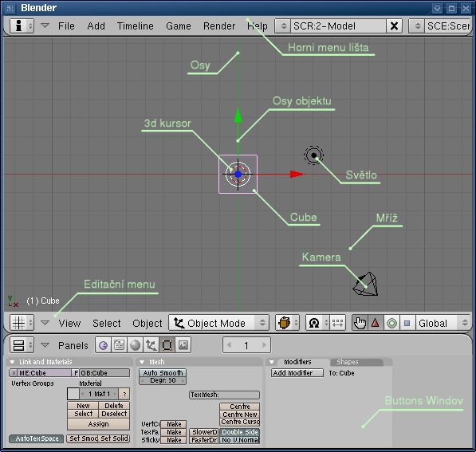Click the TexMesh input field
This screenshot has width=476, height=452.
coord(224,395)
